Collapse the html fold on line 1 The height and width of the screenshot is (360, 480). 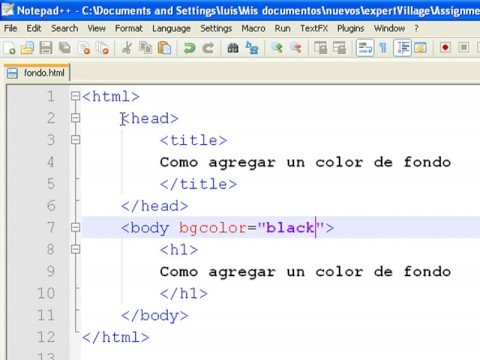(76, 96)
